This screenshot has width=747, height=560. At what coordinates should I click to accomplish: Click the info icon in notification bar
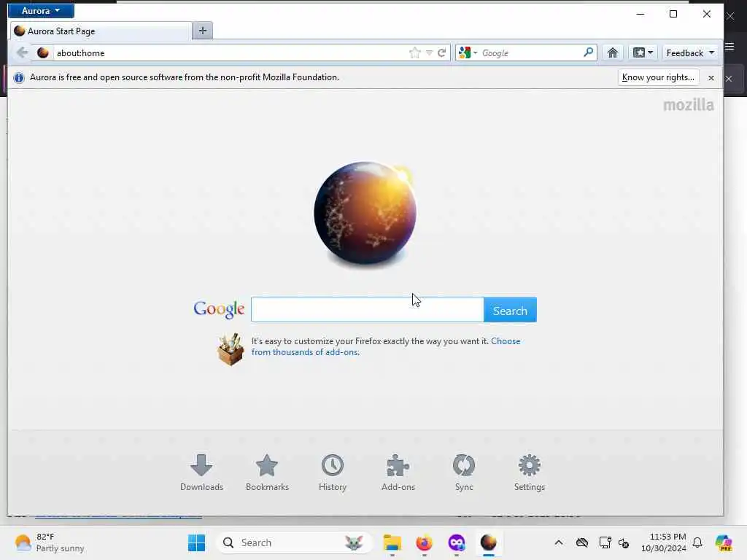coord(18,77)
